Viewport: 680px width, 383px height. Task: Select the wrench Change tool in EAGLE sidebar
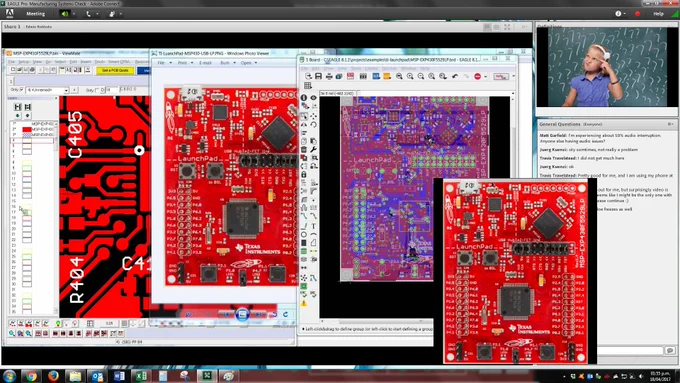[x=314, y=150]
